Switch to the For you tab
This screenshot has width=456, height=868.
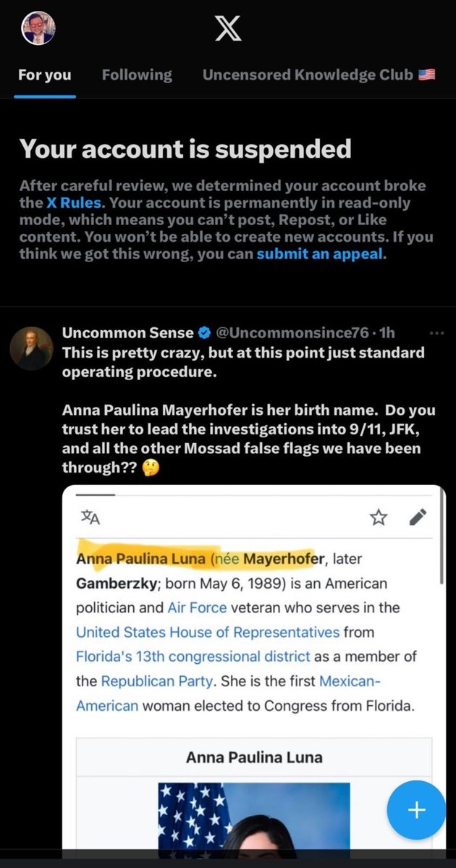(44, 75)
